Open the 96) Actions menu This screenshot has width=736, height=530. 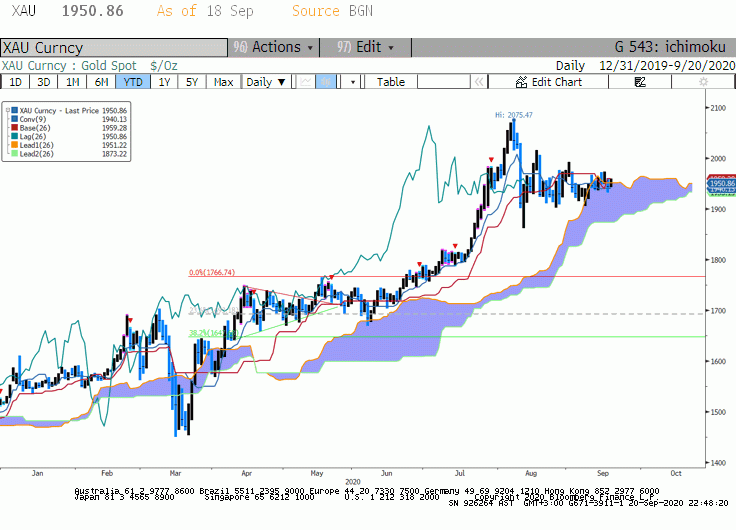[x=273, y=47]
